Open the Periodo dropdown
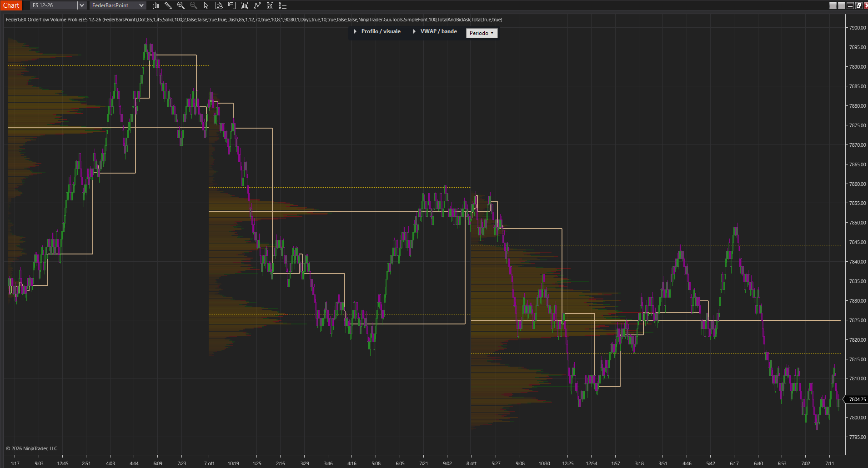This screenshot has width=868, height=468. coord(482,33)
